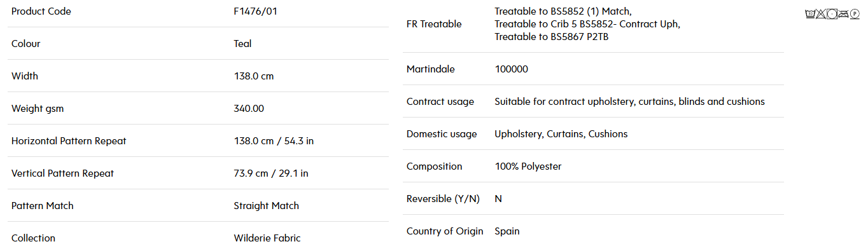Click the Vertical Pattern Repeat value
The image size is (868, 251).
click(x=271, y=173)
